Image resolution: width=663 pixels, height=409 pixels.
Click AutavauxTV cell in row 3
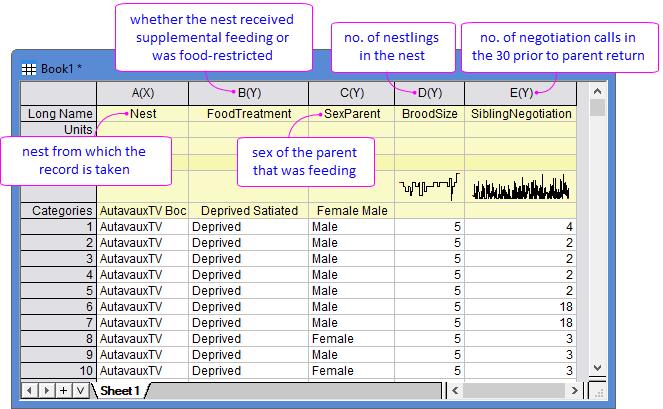pyautogui.click(x=142, y=259)
